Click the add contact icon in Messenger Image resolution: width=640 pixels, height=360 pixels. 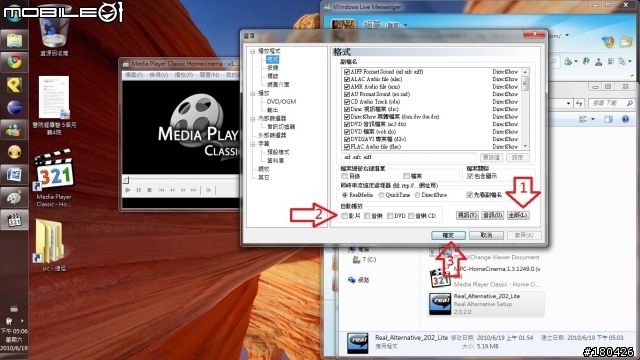point(568,62)
